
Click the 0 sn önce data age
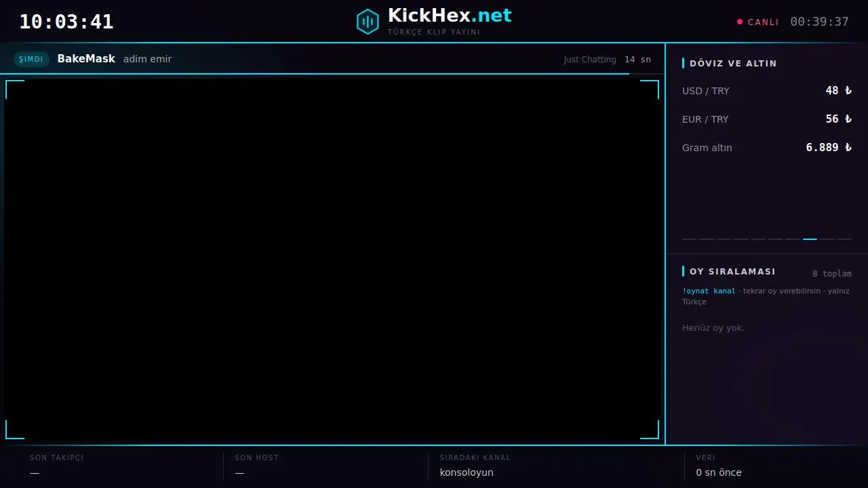(x=719, y=472)
